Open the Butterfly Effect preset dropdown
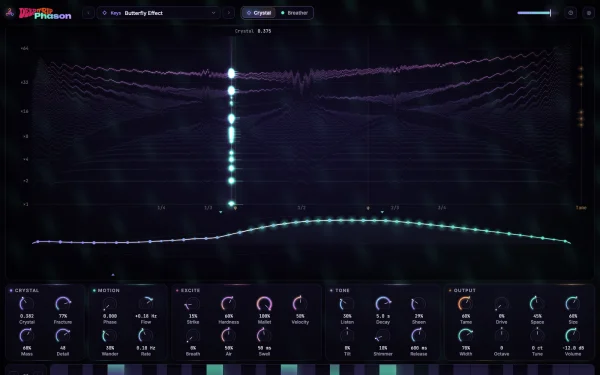The width and height of the screenshot is (600, 375). tap(158, 13)
